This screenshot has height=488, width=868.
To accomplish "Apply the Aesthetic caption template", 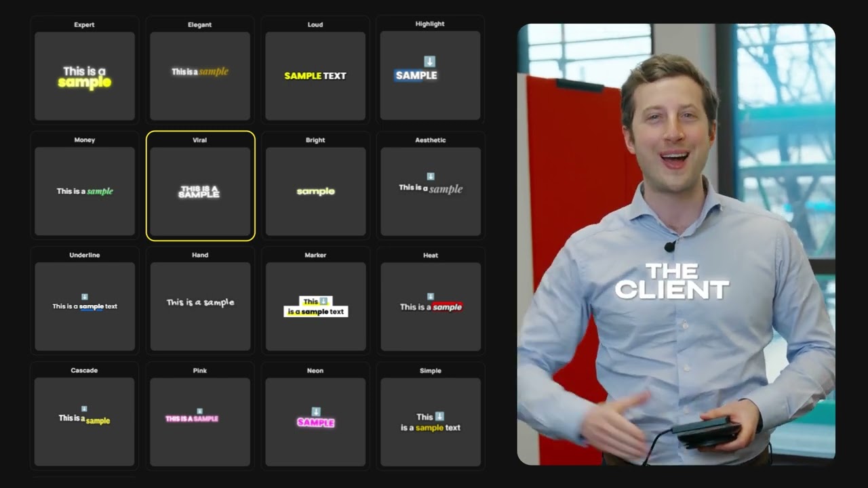I will tap(431, 185).
